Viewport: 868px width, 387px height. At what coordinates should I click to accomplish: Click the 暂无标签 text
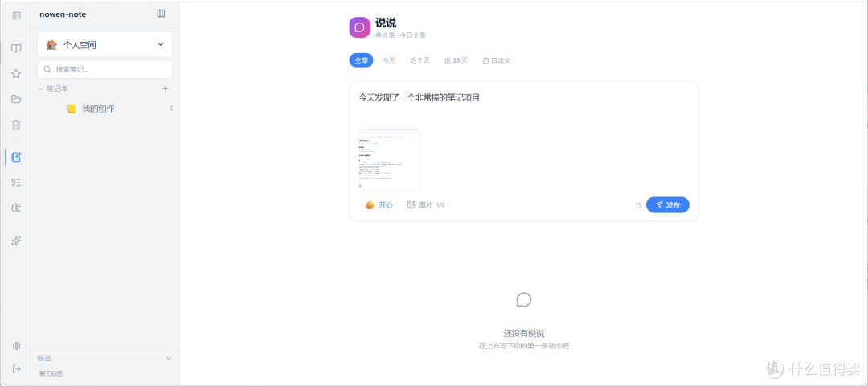tap(51, 373)
